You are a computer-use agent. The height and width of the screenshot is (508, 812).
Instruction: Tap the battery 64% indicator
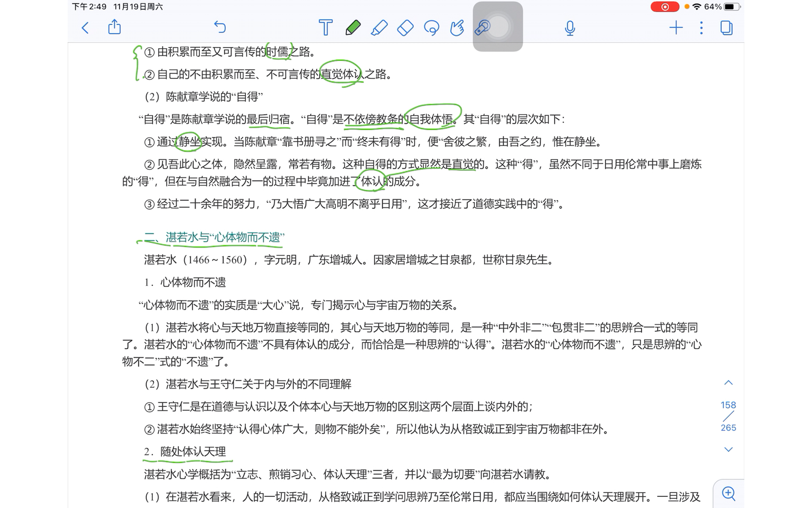pos(721,7)
